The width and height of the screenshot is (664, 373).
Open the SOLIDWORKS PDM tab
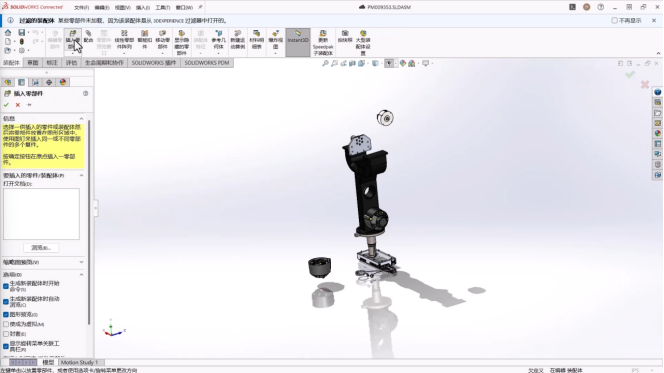click(207, 63)
